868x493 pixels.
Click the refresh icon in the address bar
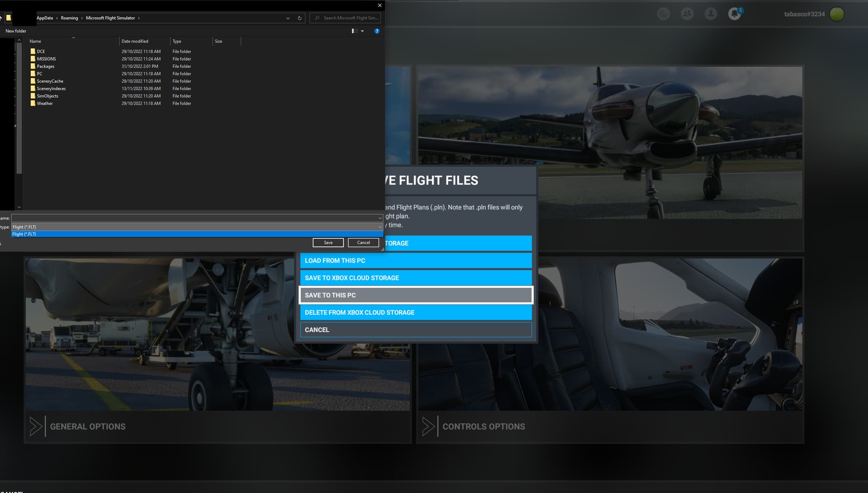299,18
